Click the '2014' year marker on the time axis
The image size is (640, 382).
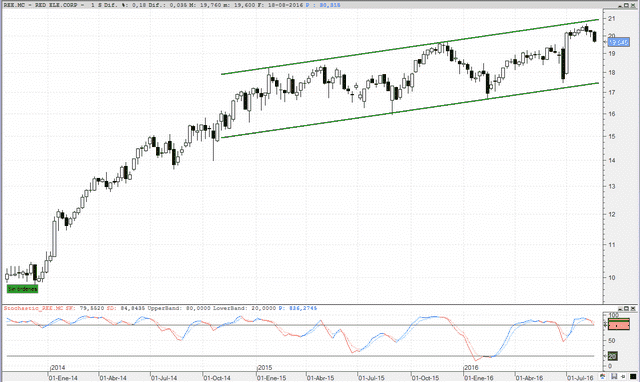coord(58,367)
